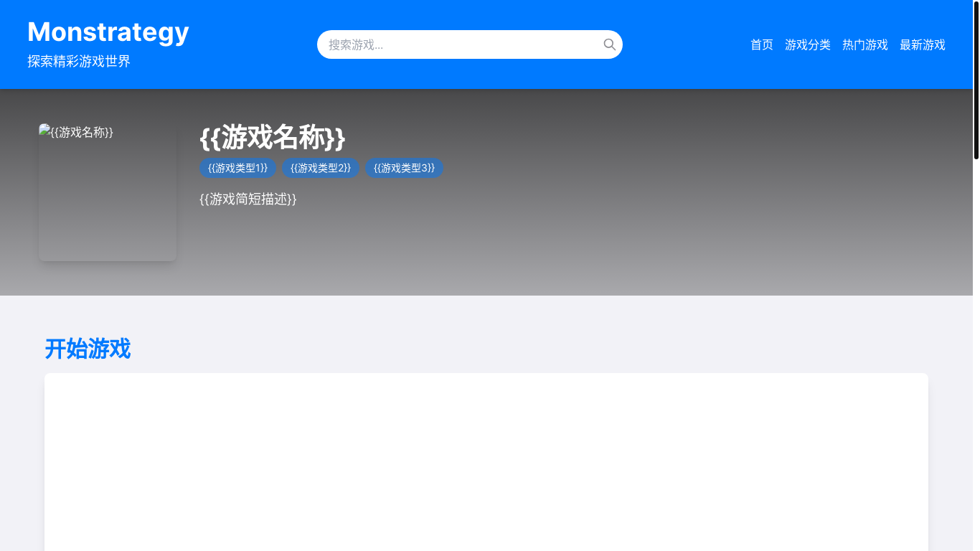Click the vertical scrollbar thumb

976,79
